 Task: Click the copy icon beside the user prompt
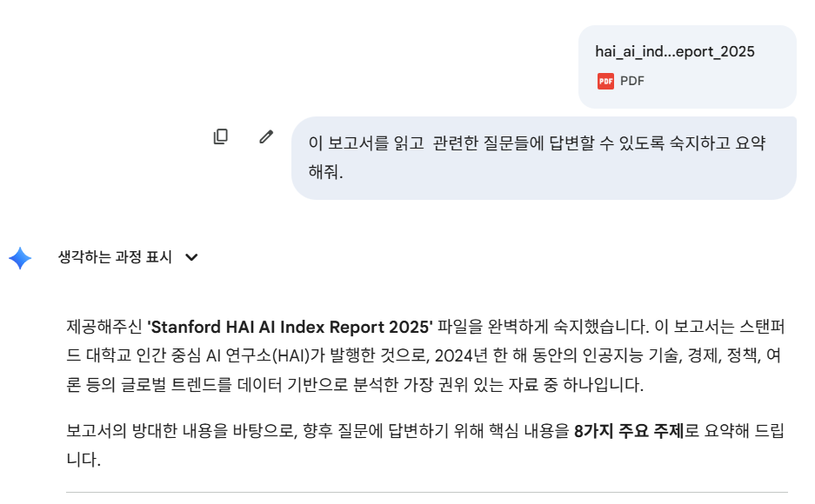click(x=221, y=137)
